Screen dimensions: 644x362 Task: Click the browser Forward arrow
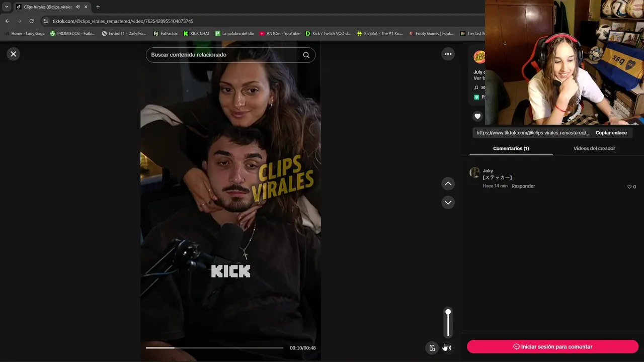[19, 21]
